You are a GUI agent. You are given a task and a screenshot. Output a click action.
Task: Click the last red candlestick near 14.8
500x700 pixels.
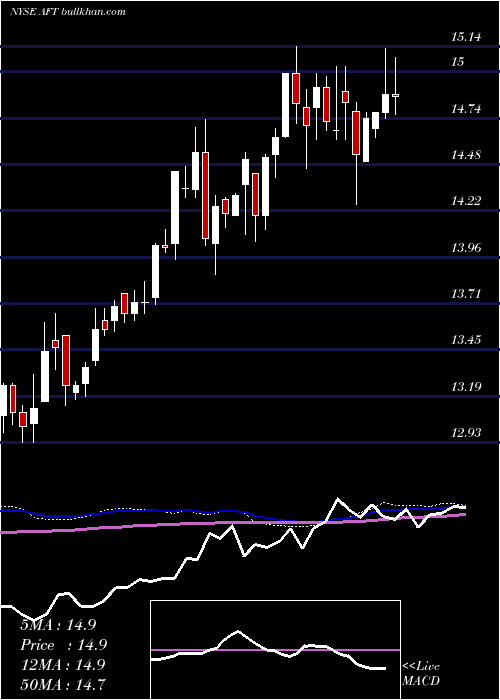coord(396,95)
